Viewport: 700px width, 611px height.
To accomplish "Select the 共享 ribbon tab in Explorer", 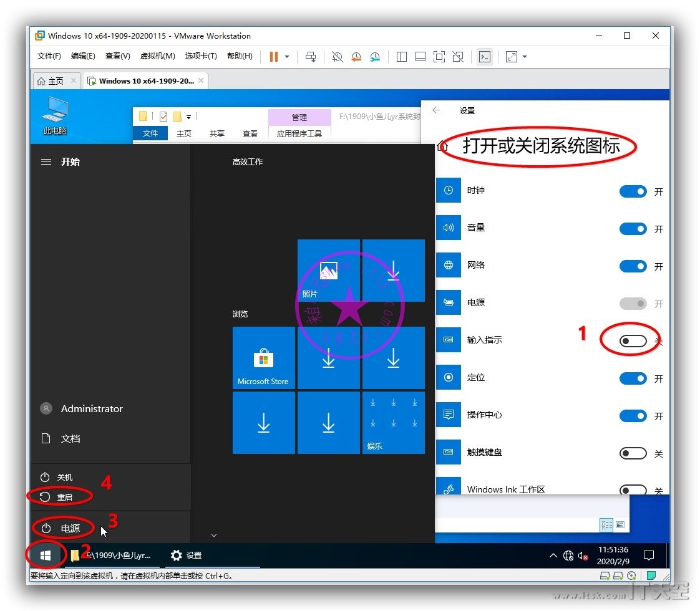I will (x=217, y=133).
